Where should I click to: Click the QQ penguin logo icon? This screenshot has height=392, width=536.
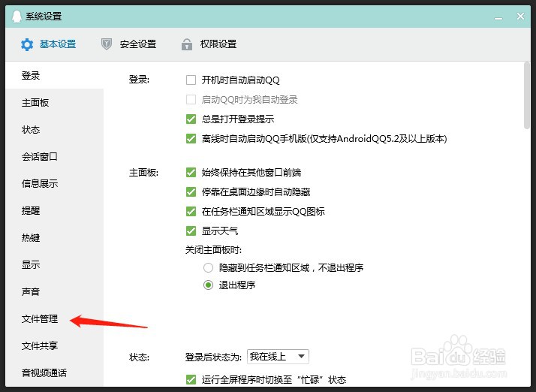click(x=17, y=16)
